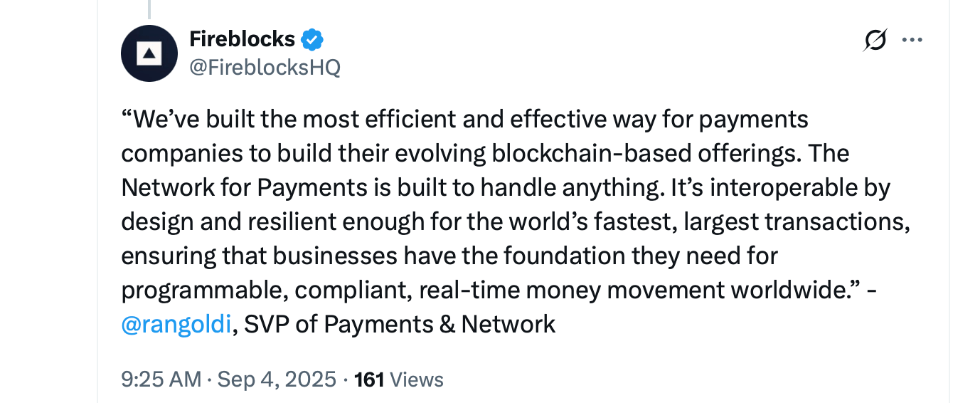Click the bold 161 view count
Image resolution: width=980 pixels, height=403 pixels.
click(x=369, y=380)
